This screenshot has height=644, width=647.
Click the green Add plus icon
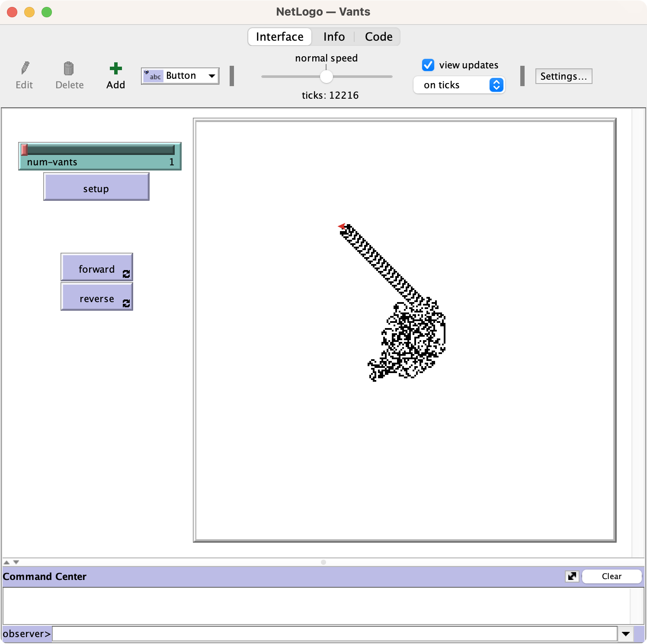coord(115,68)
